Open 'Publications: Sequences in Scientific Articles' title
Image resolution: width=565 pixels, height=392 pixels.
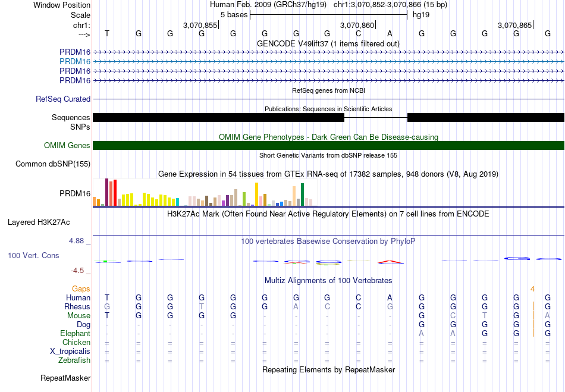coord(328,109)
